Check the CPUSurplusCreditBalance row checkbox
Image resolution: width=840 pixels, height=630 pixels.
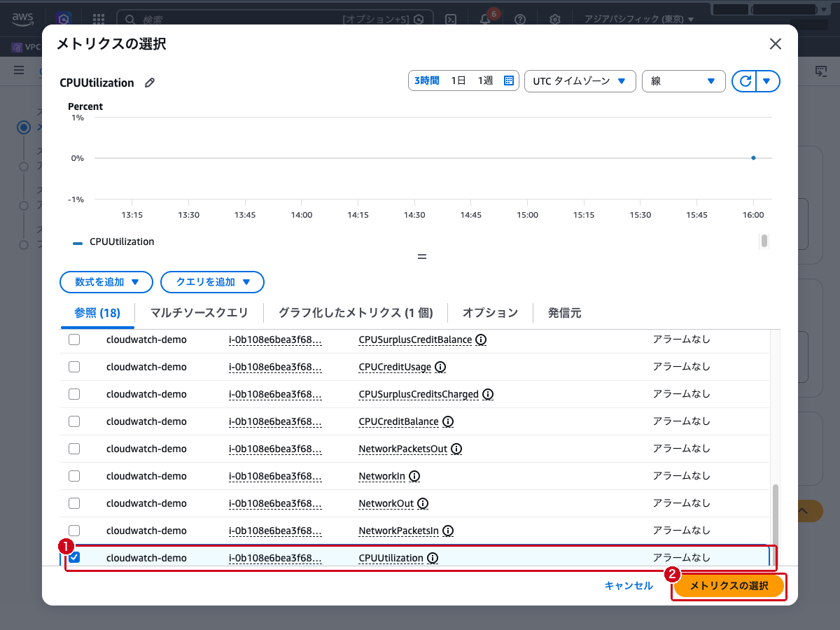click(x=74, y=339)
